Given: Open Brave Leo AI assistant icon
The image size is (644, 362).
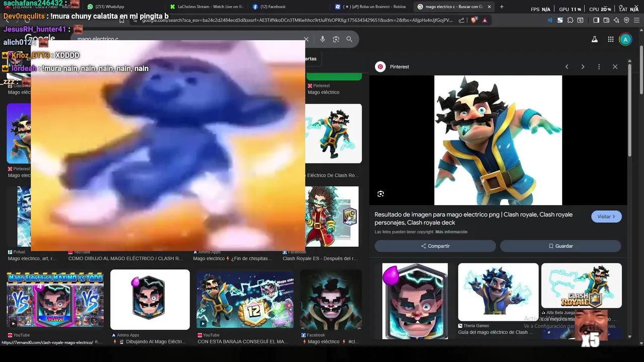Looking at the screenshot, I should 616,21.
